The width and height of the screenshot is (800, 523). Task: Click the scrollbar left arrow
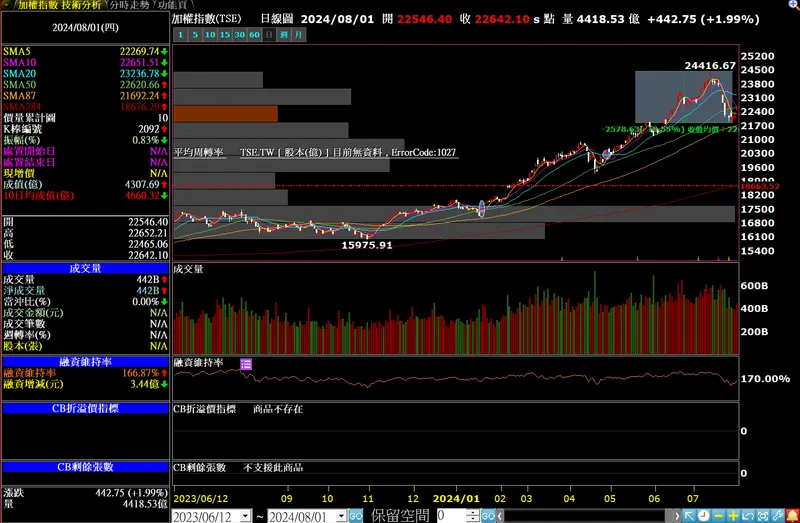click(x=500, y=516)
